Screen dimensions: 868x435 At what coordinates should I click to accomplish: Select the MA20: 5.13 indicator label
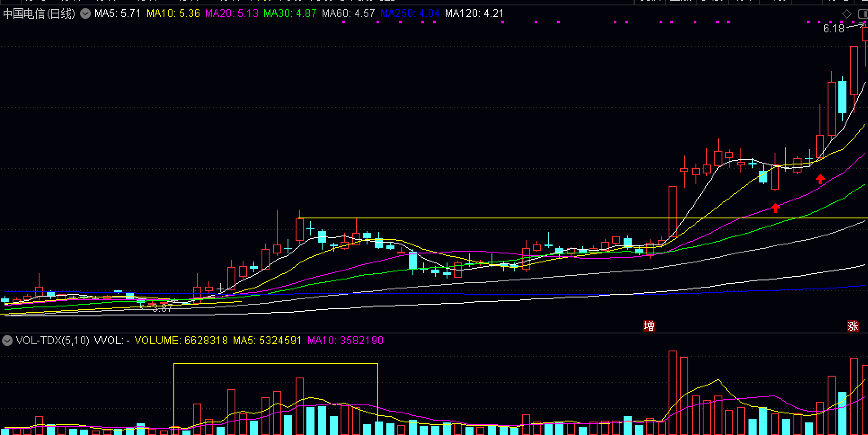point(232,13)
